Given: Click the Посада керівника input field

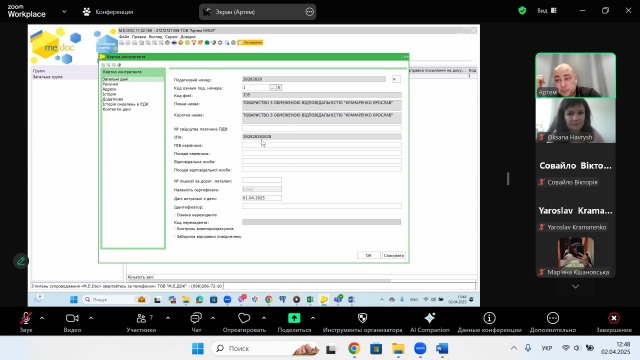Looking at the screenshot, I should coord(322,153).
